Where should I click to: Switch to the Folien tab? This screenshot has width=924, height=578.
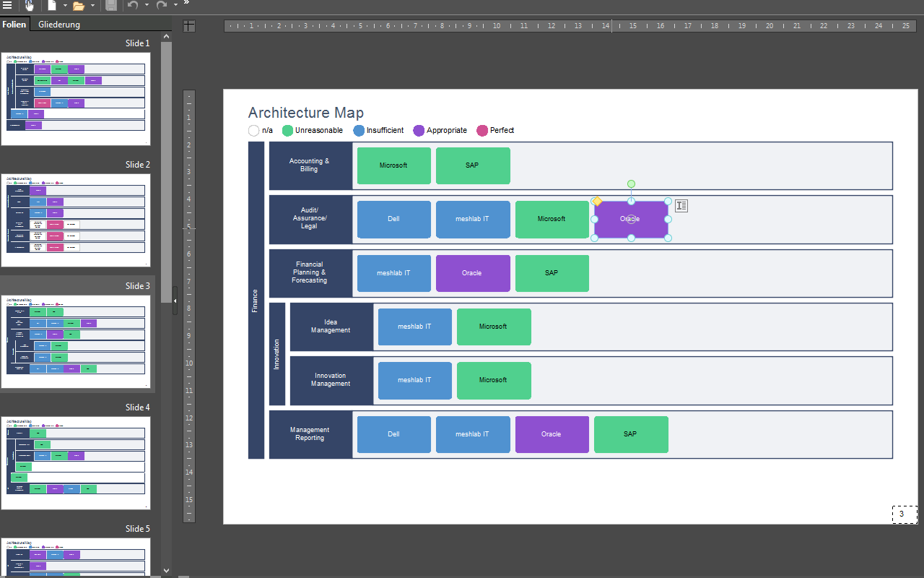(14, 25)
